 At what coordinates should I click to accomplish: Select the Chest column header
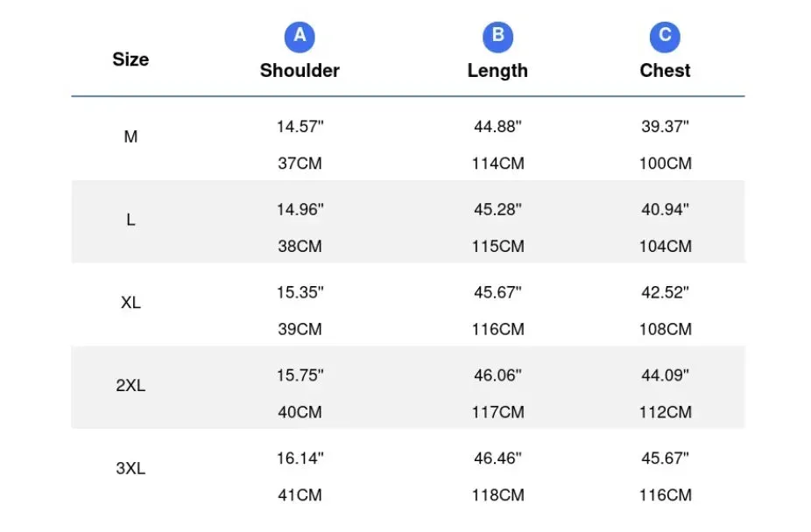tap(665, 70)
